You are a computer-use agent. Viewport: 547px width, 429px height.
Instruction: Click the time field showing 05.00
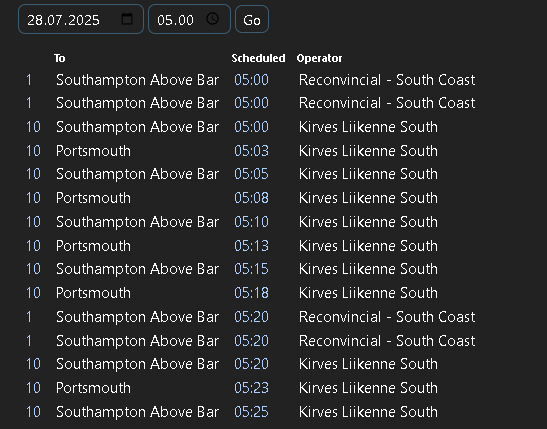click(189, 19)
